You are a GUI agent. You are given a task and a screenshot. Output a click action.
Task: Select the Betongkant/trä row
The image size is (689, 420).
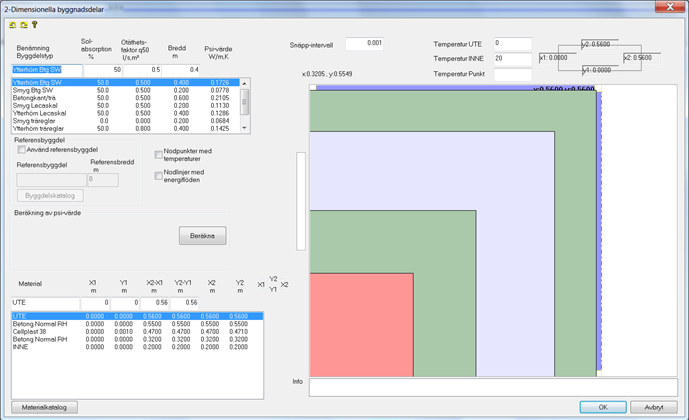pos(125,98)
